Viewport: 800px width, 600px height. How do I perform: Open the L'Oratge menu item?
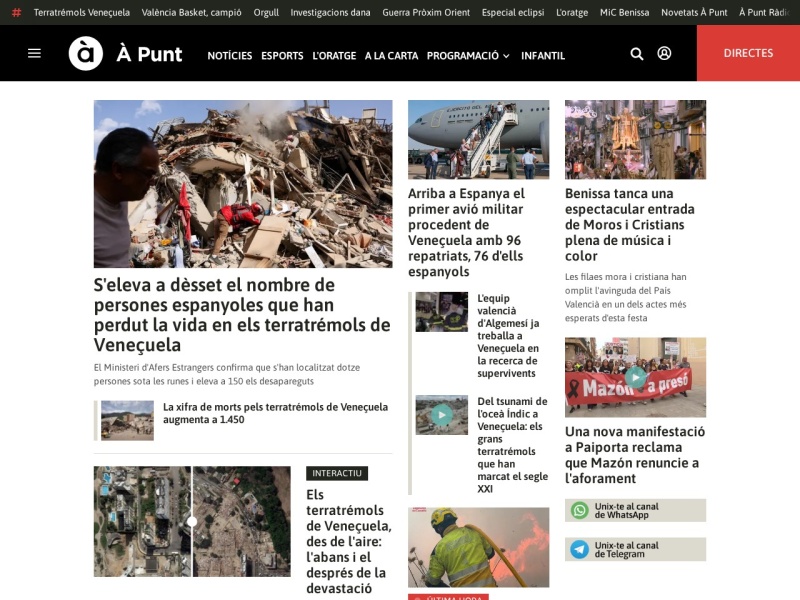334,56
